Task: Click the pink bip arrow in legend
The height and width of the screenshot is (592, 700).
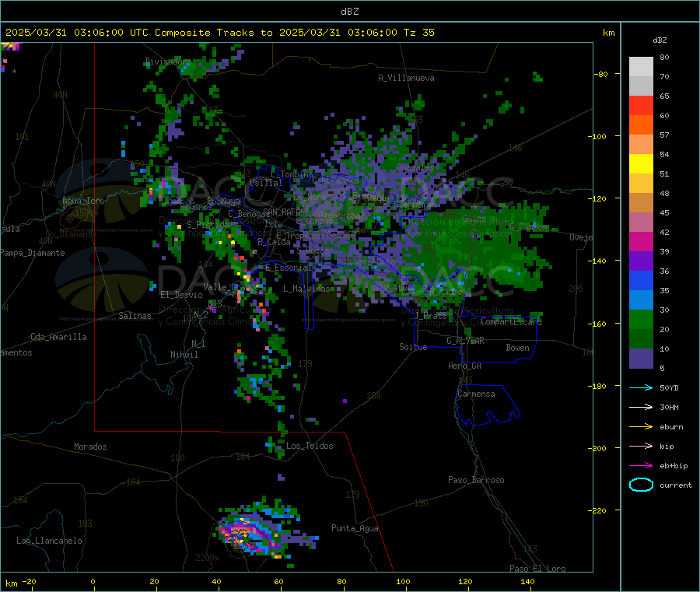Action: (x=641, y=446)
